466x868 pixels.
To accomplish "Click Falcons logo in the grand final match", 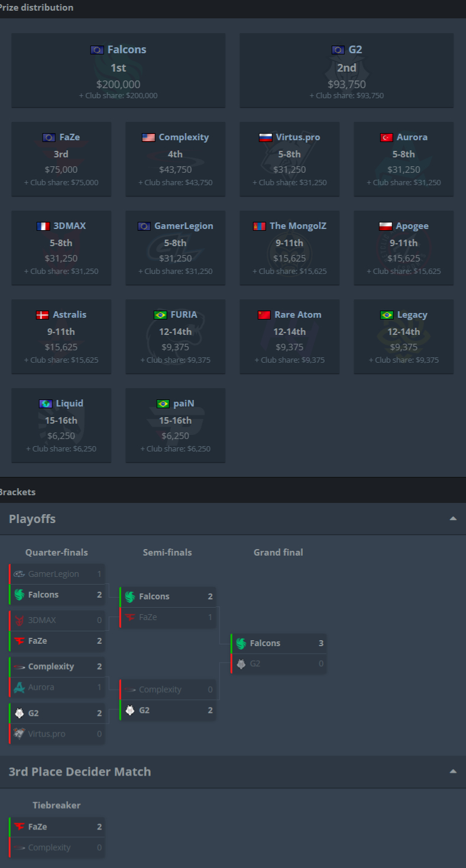I will point(241,643).
